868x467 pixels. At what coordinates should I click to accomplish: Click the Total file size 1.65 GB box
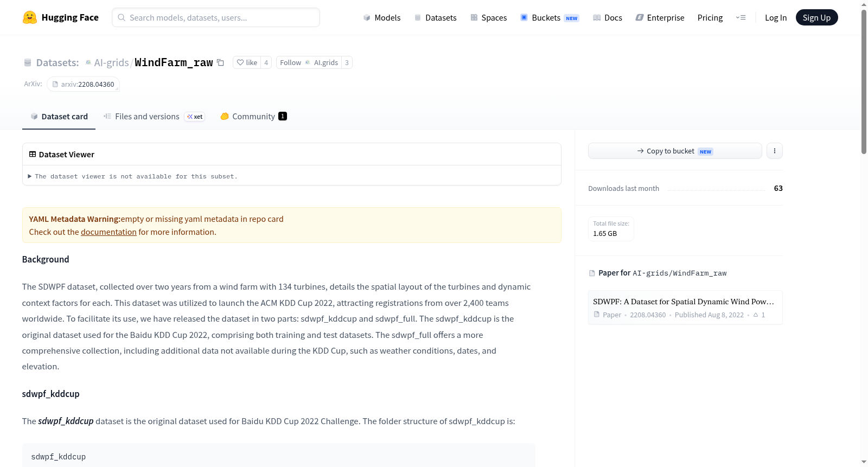coord(611,229)
